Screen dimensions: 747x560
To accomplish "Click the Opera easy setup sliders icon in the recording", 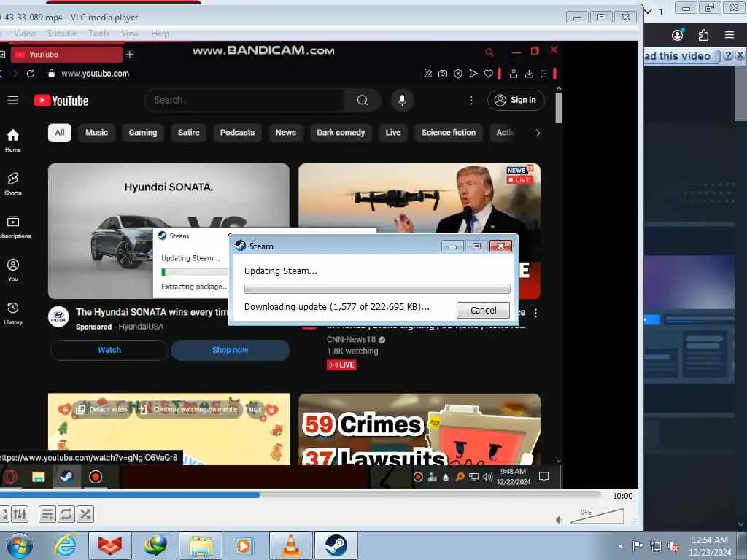I will [x=544, y=74].
